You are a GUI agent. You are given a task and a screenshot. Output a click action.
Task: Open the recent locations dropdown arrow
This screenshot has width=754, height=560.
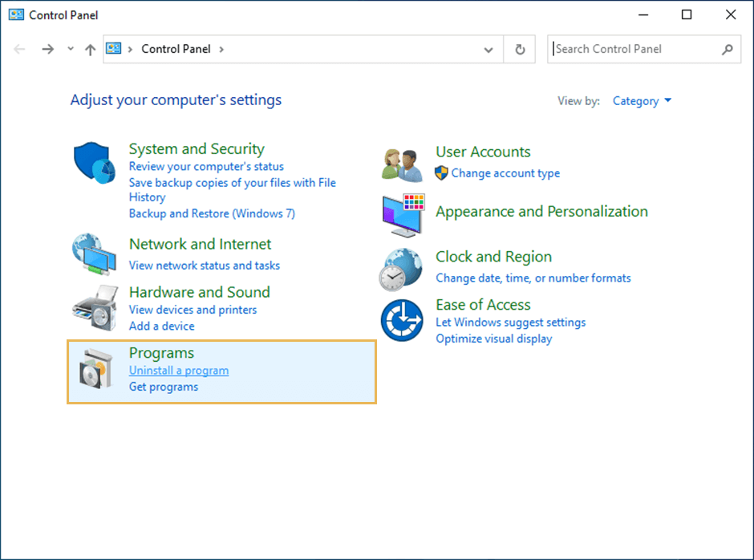(x=71, y=49)
